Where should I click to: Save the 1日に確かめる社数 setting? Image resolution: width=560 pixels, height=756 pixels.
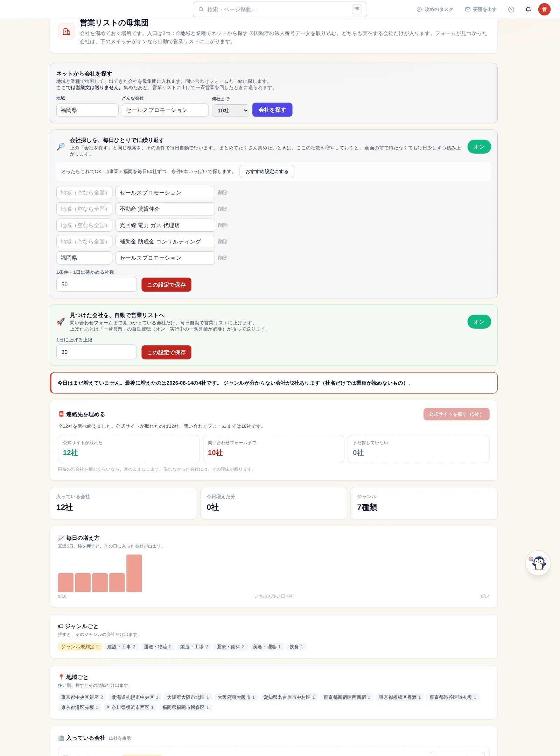pyautogui.click(x=166, y=285)
